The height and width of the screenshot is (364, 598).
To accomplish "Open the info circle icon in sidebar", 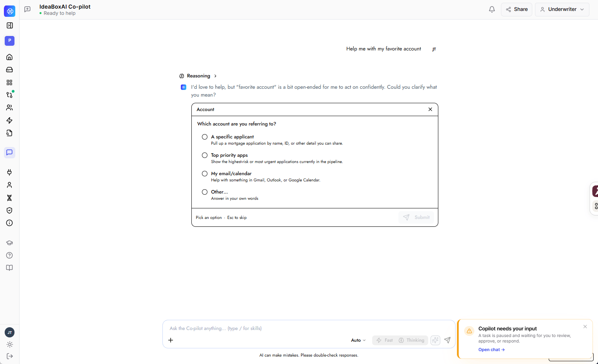I will 10,223.
